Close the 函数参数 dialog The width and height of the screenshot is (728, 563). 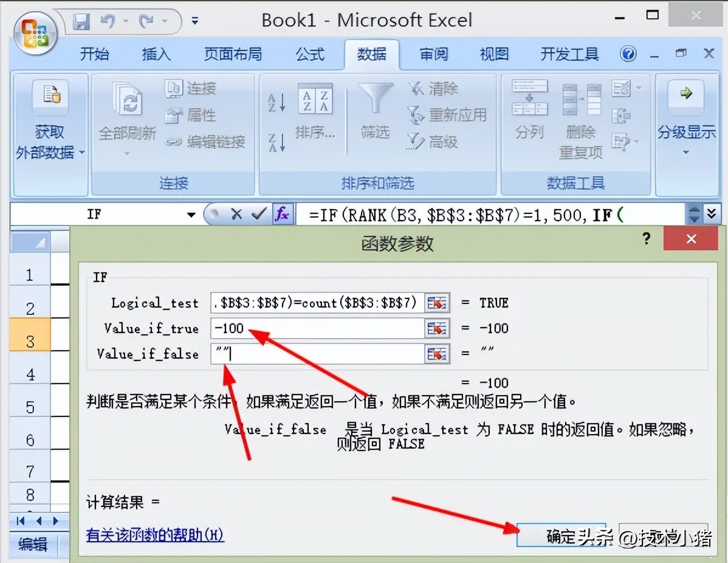691,239
